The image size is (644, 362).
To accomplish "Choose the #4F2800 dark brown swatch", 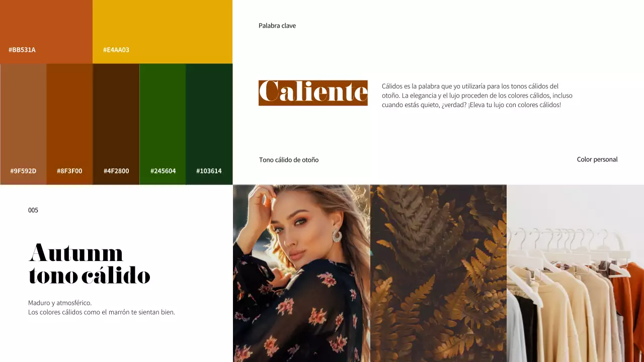I will click(116, 124).
